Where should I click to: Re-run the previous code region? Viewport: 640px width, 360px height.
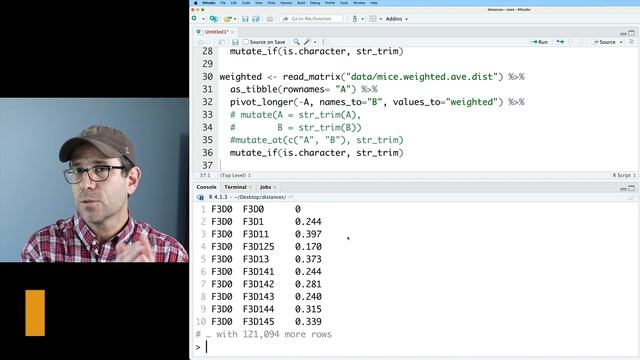tap(560, 42)
